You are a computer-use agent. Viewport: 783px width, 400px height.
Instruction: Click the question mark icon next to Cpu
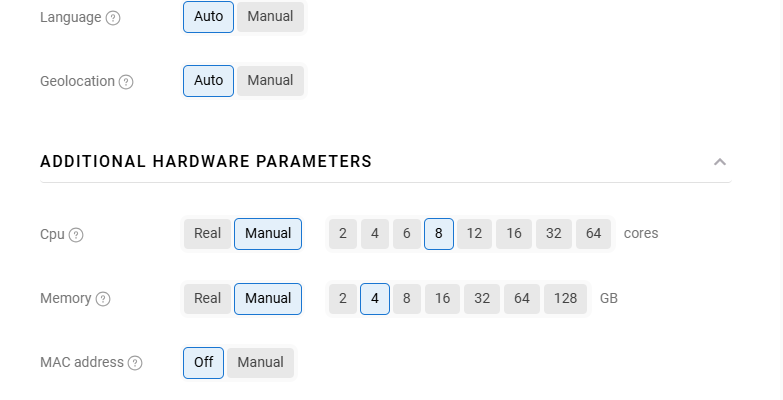pos(76,235)
